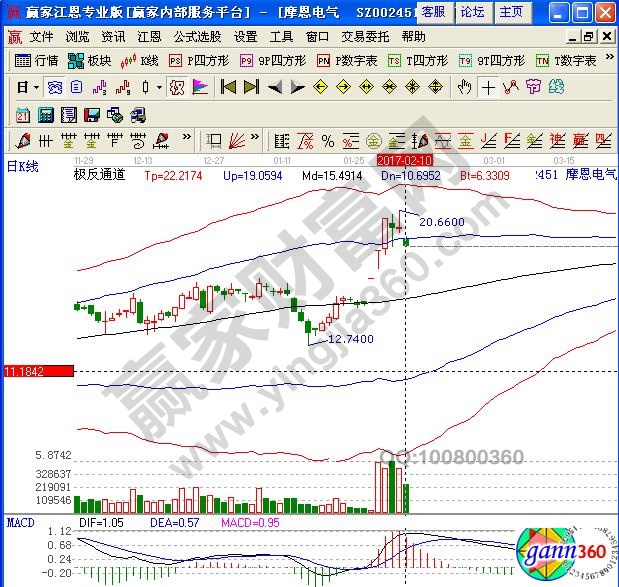Open the 日 period dropdown
The image size is (619, 587).
pos(27,87)
